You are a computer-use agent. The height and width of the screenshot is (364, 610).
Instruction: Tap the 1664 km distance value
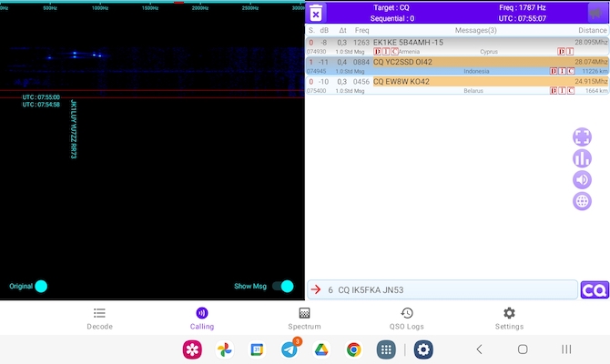click(596, 91)
